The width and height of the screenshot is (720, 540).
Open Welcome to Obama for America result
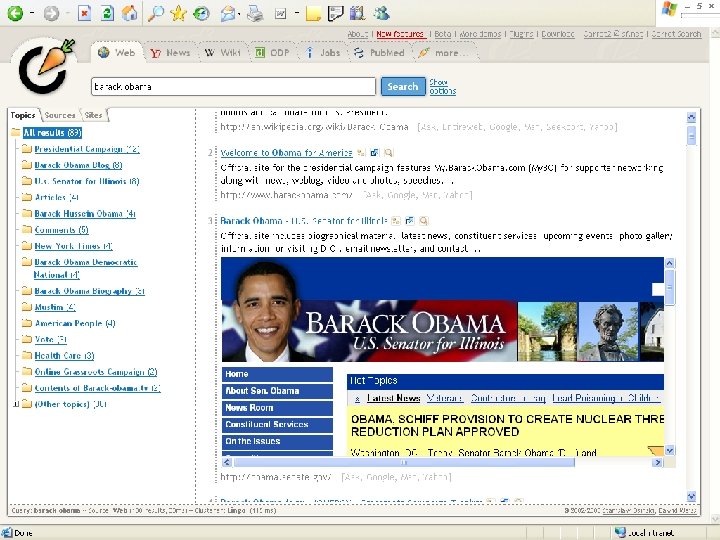[x=286, y=153]
